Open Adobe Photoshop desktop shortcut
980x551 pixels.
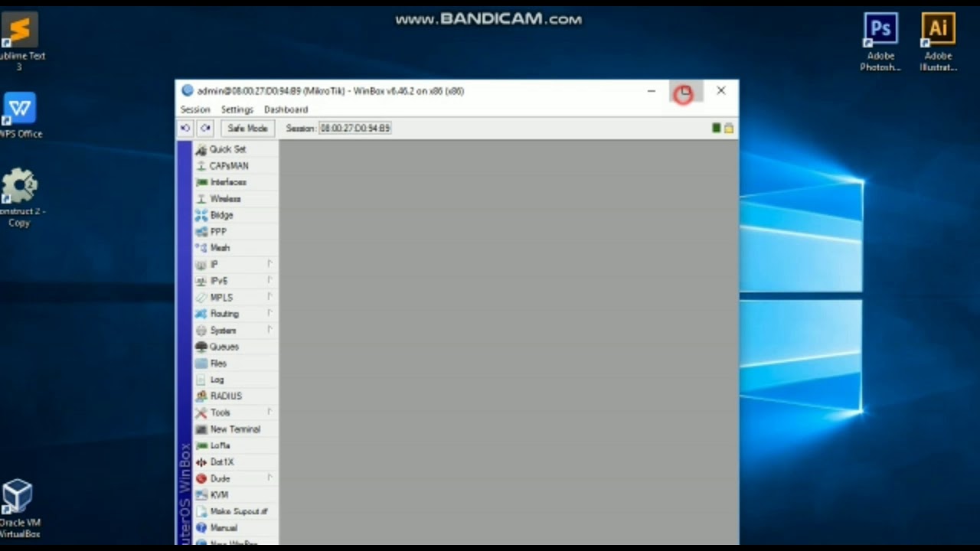pos(880,43)
